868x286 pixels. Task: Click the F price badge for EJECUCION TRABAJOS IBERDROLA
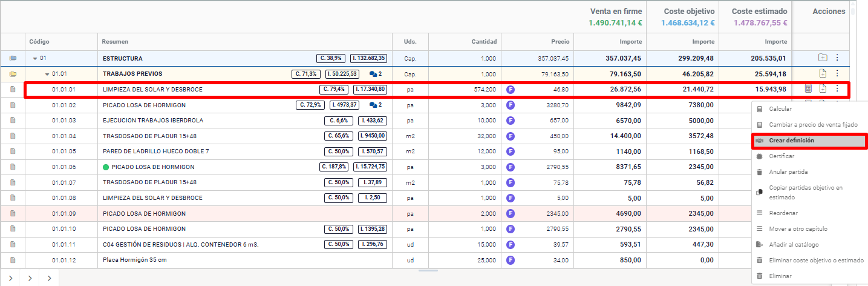[511, 121]
